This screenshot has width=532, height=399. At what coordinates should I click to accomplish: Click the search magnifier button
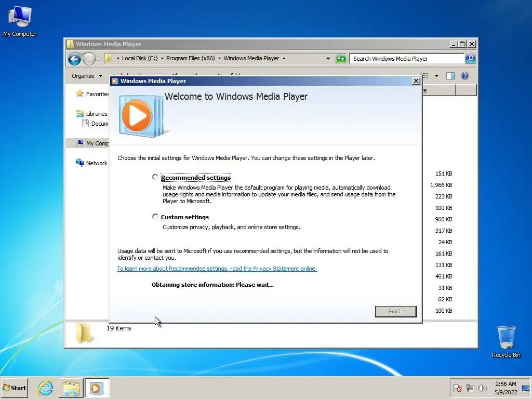[x=470, y=59]
